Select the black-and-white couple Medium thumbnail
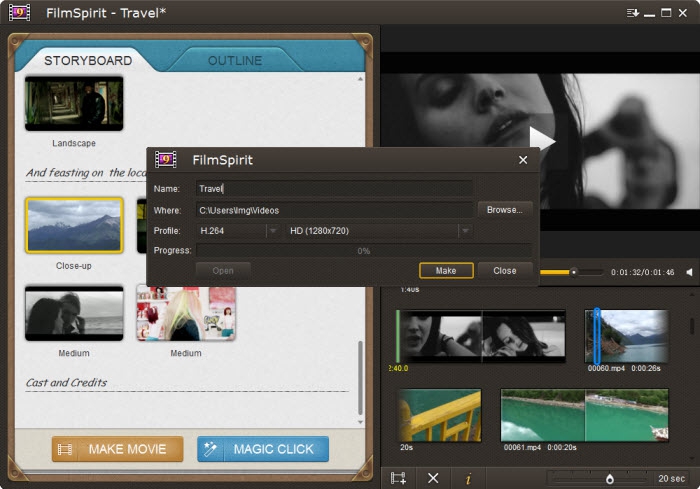 [x=74, y=313]
